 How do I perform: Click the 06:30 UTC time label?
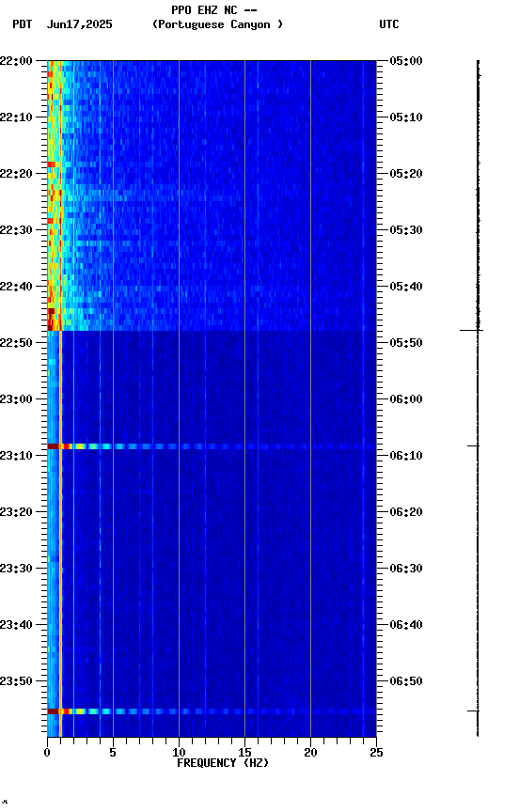point(406,569)
